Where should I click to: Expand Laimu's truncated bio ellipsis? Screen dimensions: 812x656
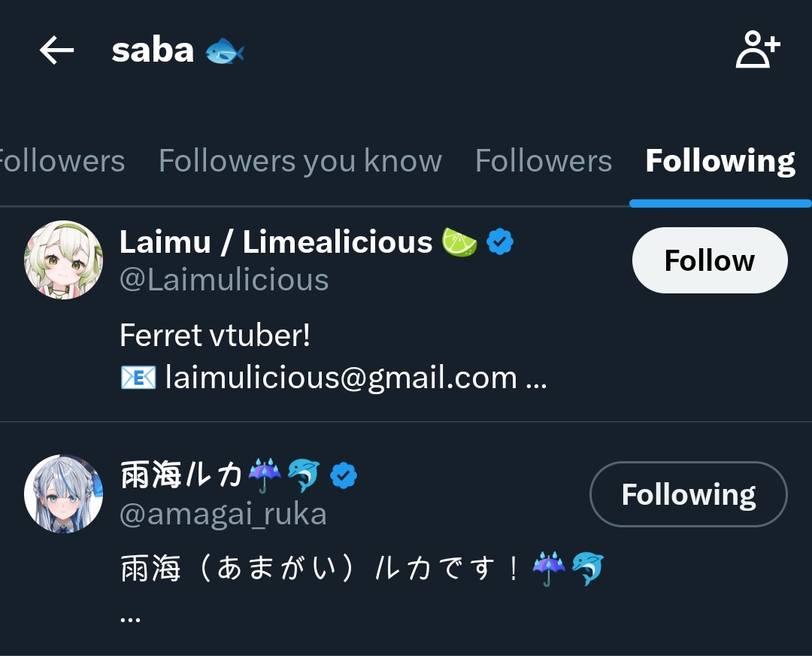pos(536,378)
